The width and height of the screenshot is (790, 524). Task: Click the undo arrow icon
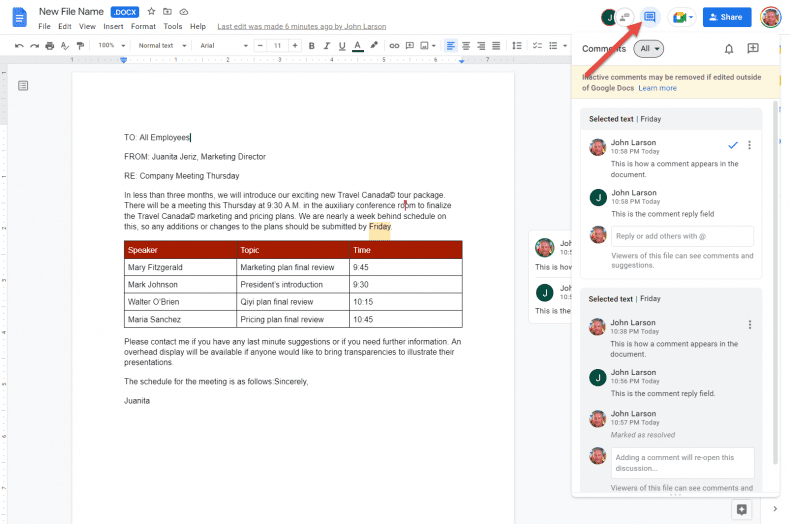point(19,45)
